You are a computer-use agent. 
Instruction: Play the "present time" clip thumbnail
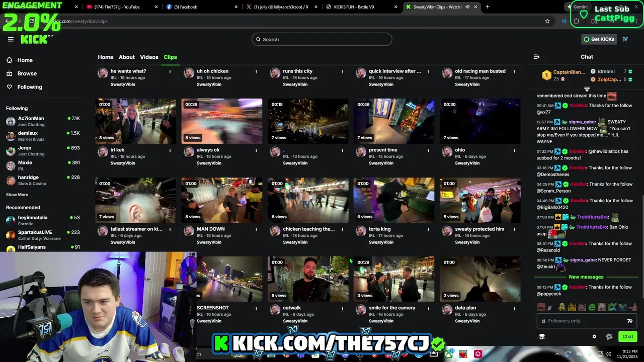(x=394, y=121)
